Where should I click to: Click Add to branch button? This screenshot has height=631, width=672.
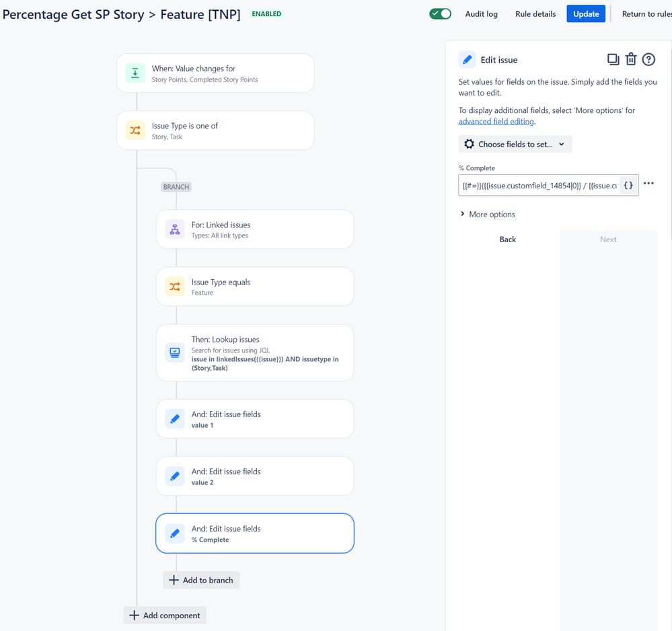(201, 580)
